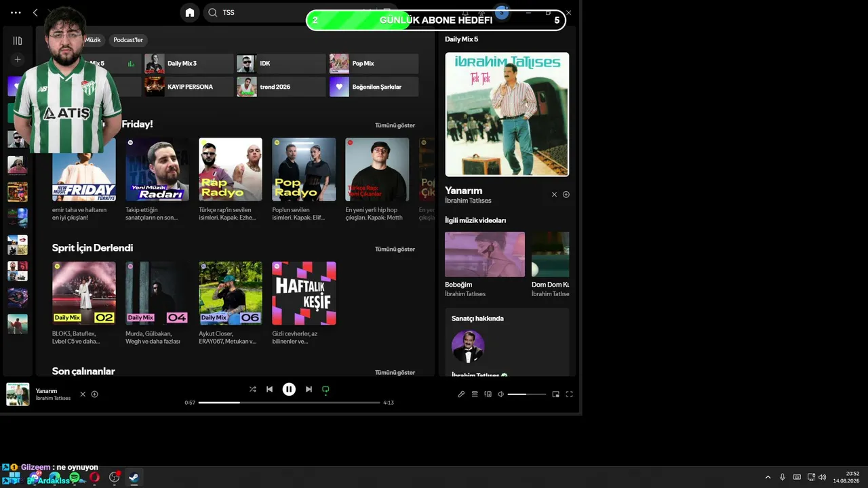
Task: Open the Rap Radyo playlist card
Action: (x=231, y=180)
